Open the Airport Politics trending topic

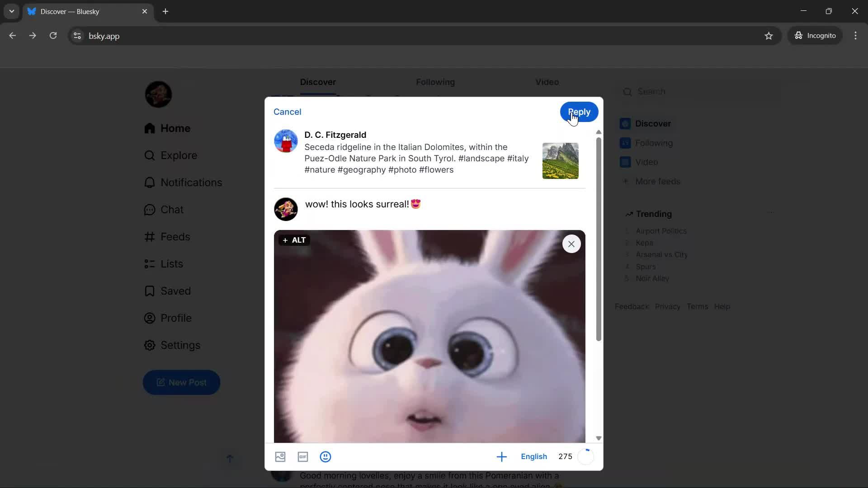coord(662,231)
